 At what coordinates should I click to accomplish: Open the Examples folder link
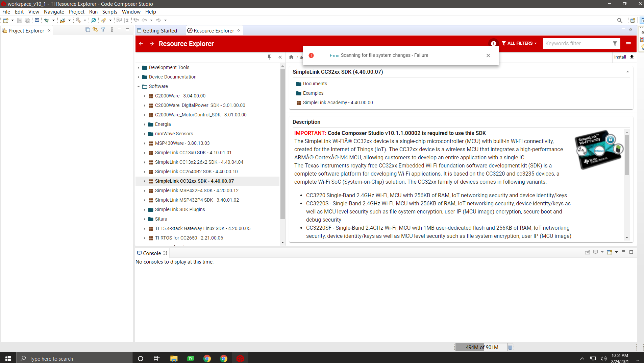313,93
